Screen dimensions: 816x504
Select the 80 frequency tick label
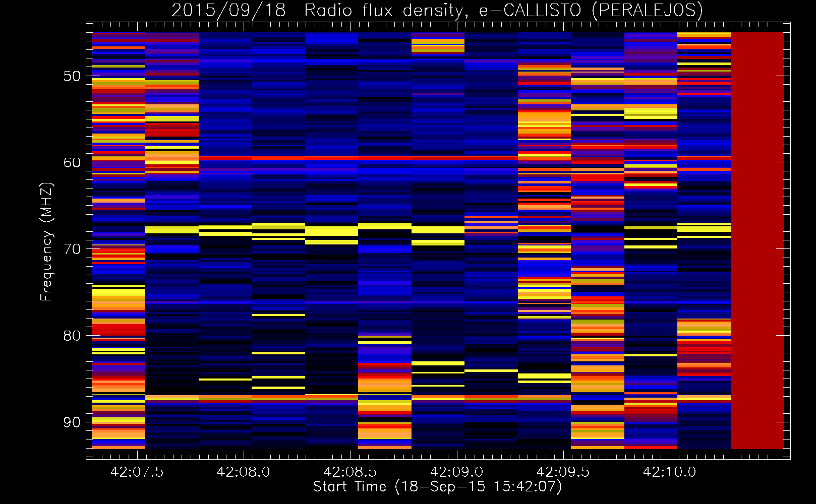click(72, 336)
